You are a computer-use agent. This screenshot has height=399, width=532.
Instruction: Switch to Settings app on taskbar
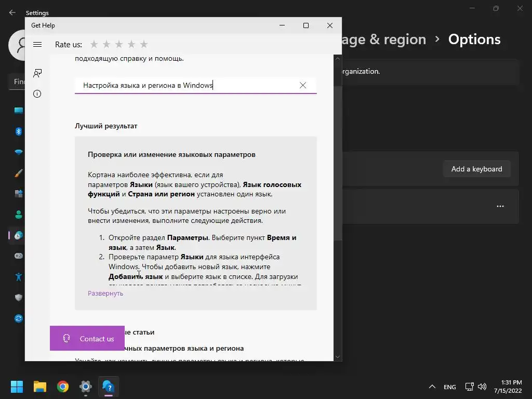tap(86, 387)
